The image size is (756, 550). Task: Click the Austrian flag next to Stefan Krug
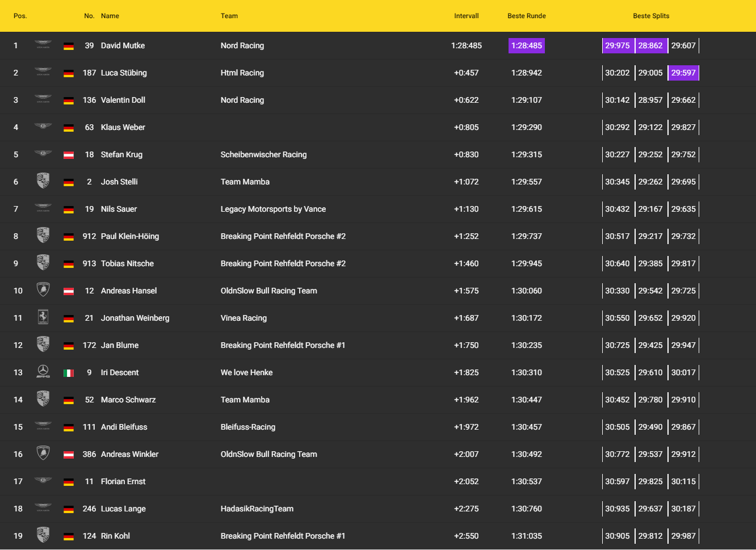pyautogui.click(x=69, y=154)
